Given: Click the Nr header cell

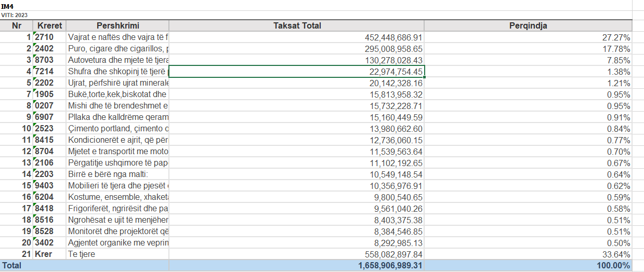Looking at the screenshot, I should 17,26.
